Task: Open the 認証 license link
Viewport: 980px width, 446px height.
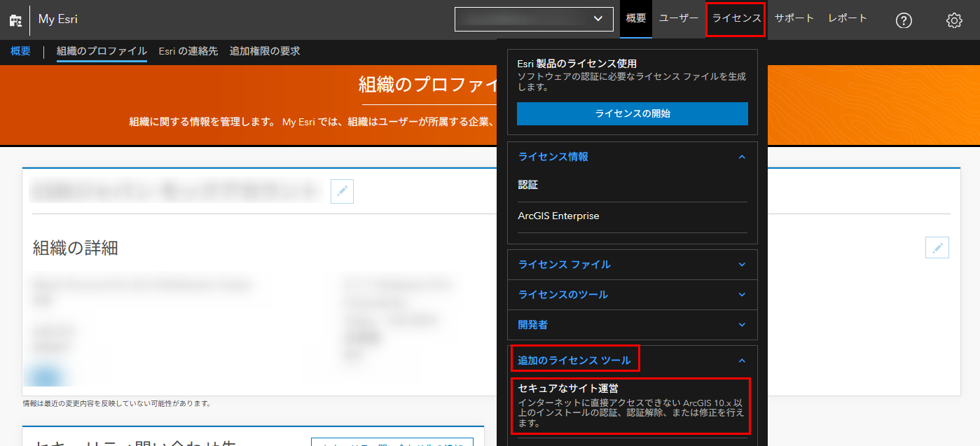Action: (x=528, y=186)
